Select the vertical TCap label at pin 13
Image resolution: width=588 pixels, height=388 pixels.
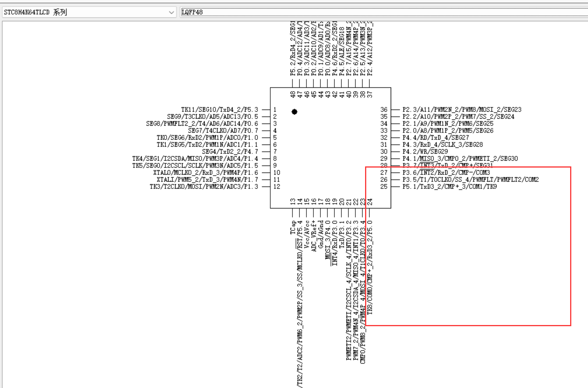tap(292, 227)
